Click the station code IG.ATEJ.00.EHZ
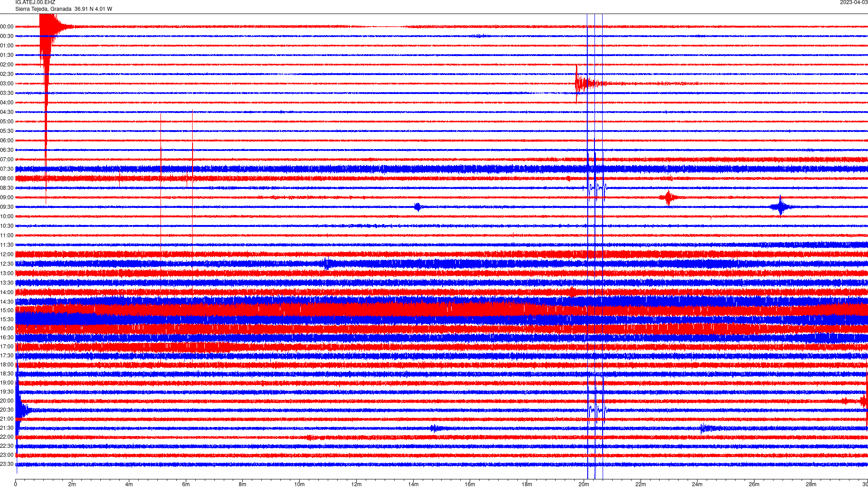The height and width of the screenshot is (488, 868). (35, 3)
